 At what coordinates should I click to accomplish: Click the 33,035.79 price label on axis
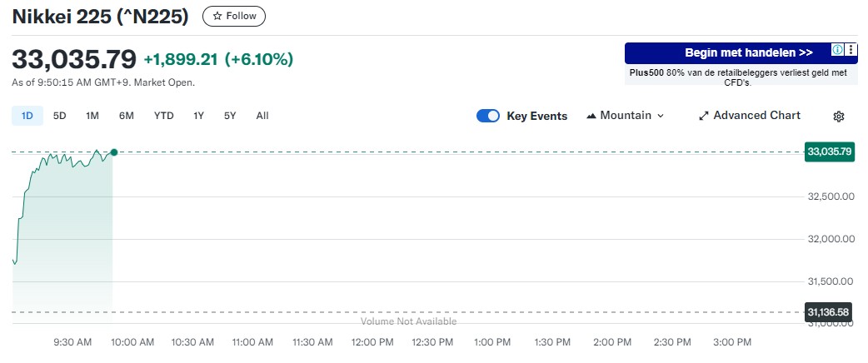[x=829, y=152]
